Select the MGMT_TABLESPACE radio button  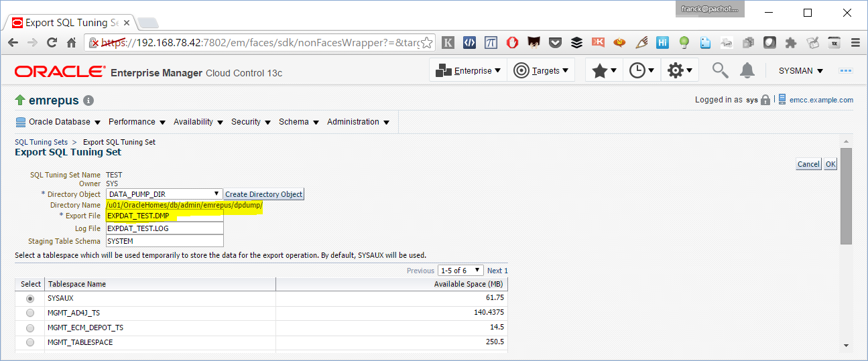point(30,342)
